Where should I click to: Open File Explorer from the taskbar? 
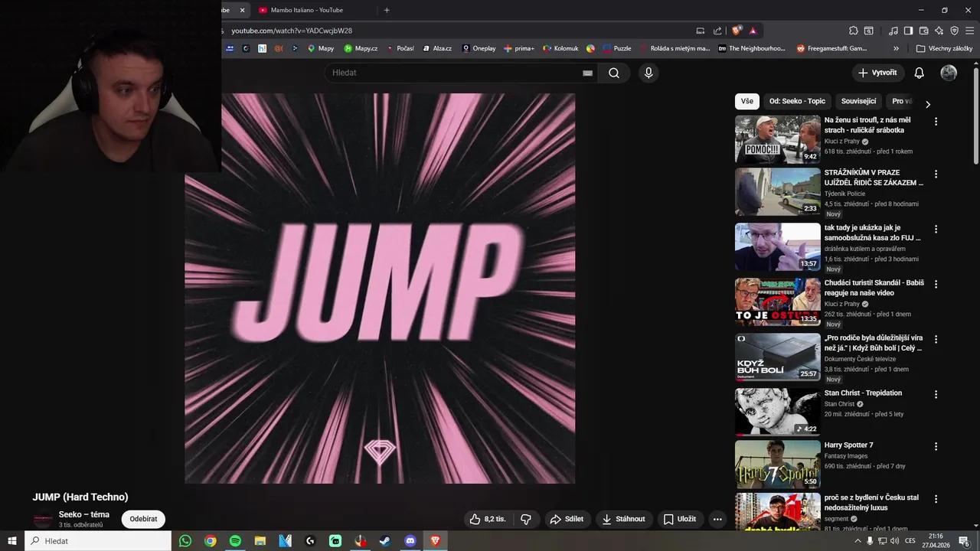(x=260, y=541)
